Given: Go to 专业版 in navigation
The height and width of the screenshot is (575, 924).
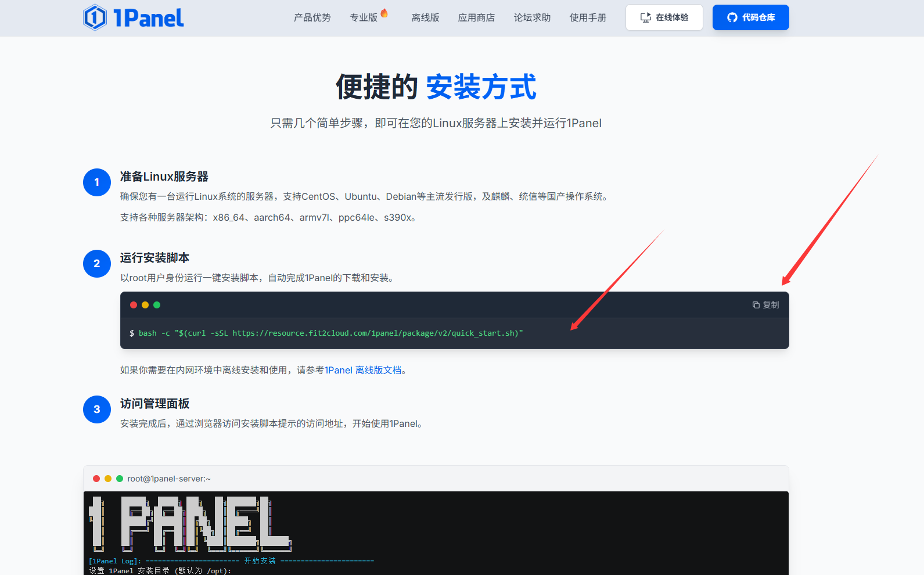Looking at the screenshot, I should [364, 17].
